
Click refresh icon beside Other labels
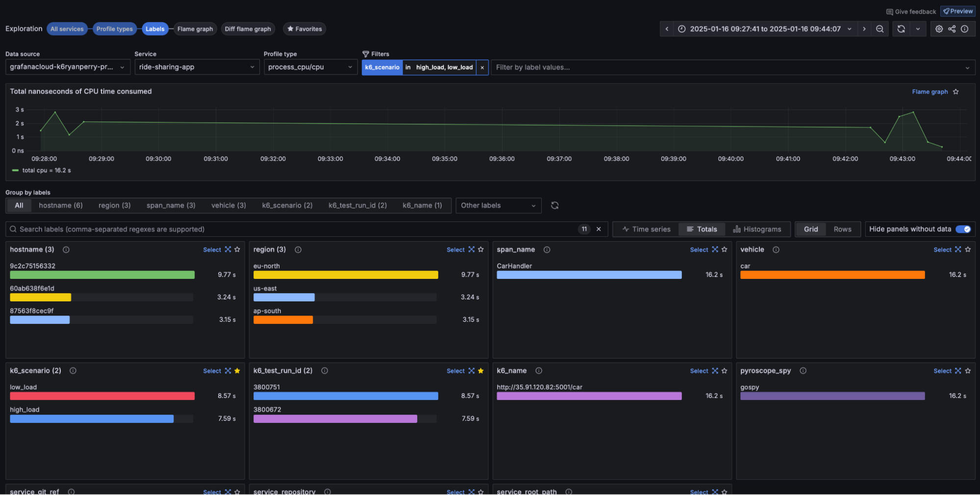point(554,205)
